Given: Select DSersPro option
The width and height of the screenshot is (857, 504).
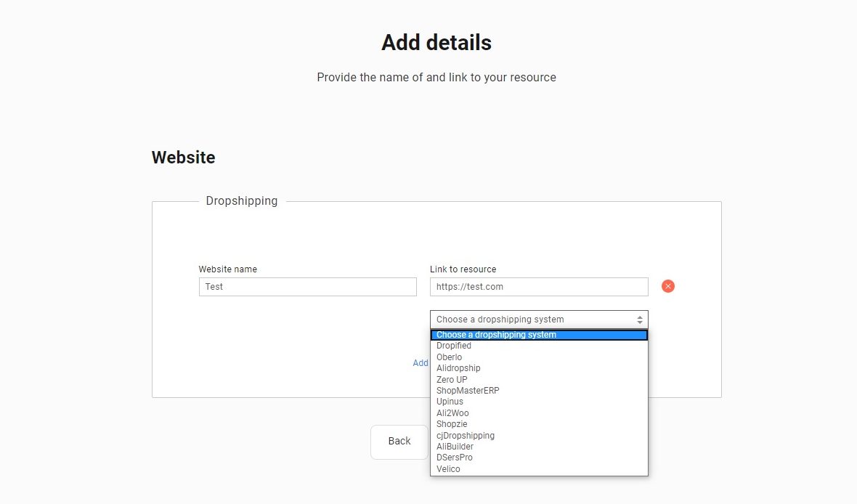Looking at the screenshot, I should coord(539,457).
